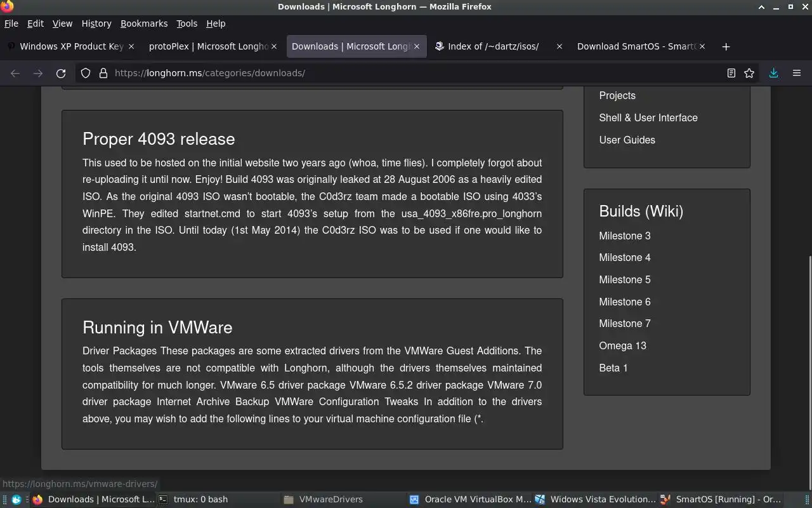Open the Edit menu
Image resolution: width=812 pixels, height=508 pixels.
tap(36, 23)
